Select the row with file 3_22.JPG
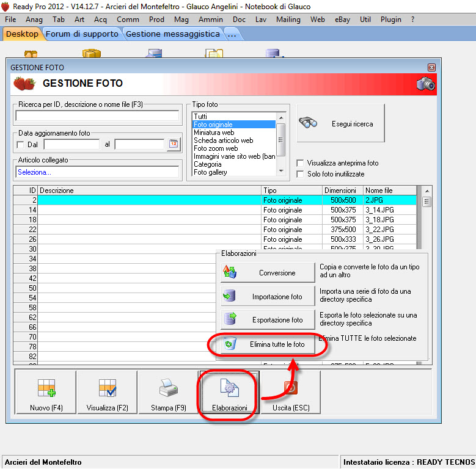The width and height of the screenshot is (476, 469). (x=215, y=230)
